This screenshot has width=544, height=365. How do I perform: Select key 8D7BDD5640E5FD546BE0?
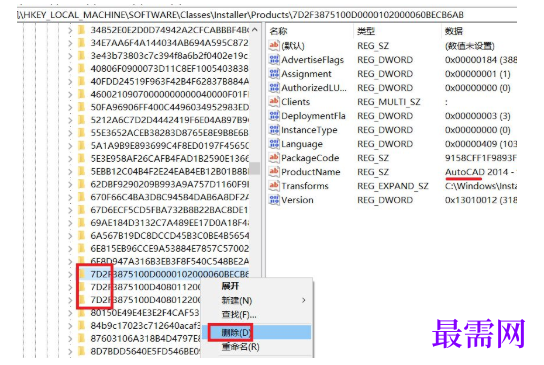point(145,351)
